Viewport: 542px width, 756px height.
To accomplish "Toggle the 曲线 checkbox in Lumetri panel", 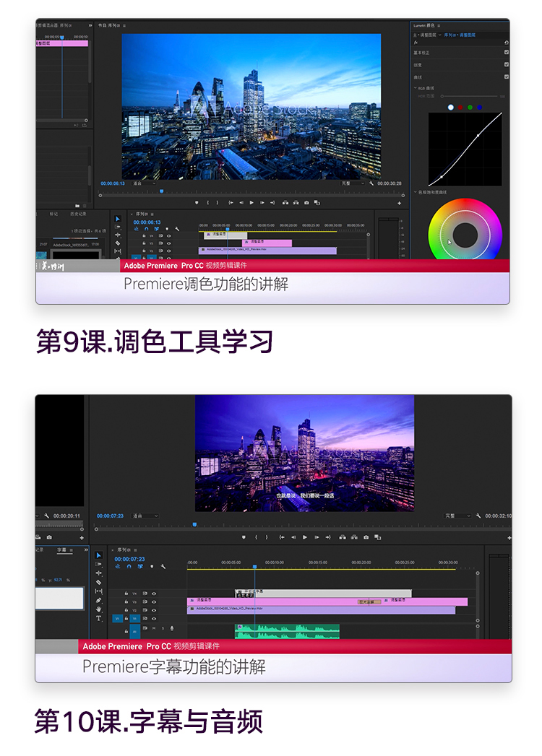I will pyautogui.click(x=507, y=77).
